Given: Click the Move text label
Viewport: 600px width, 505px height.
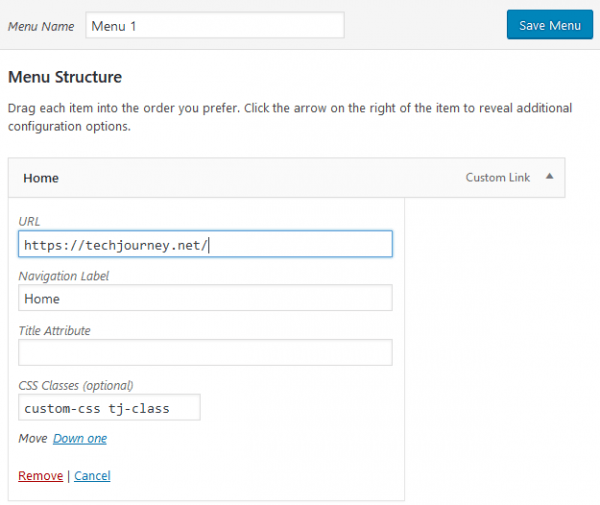Looking at the screenshot, I should (33, 438).
